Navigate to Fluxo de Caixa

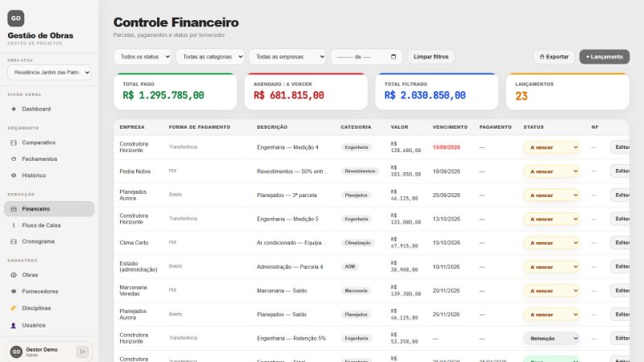(x=49, y=225)
